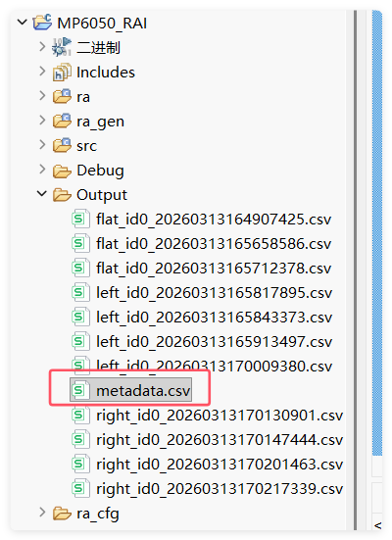Viewport: 392px width, 540px height.
Task: Select the Debug folder label
Action: click(x=100, y=171)
